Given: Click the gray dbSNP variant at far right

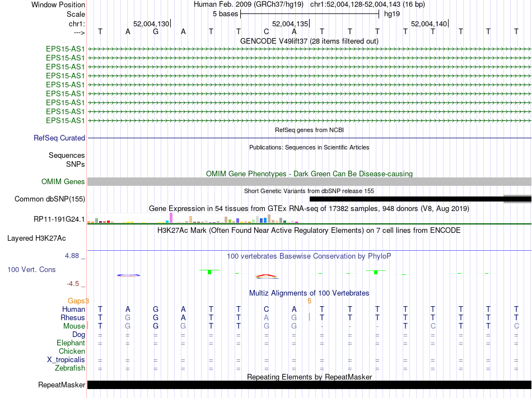Looking at the screenshot, I should click(517, 199).
